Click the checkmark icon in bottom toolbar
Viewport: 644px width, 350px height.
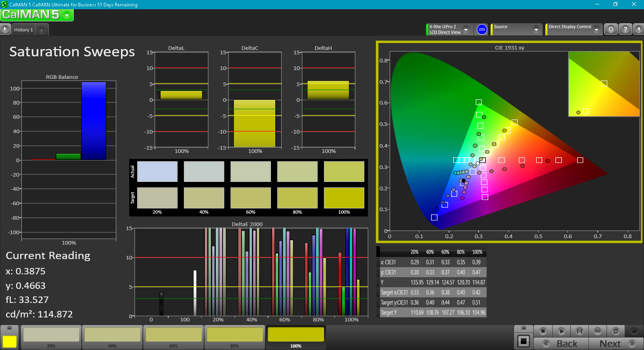coord(634,331)
